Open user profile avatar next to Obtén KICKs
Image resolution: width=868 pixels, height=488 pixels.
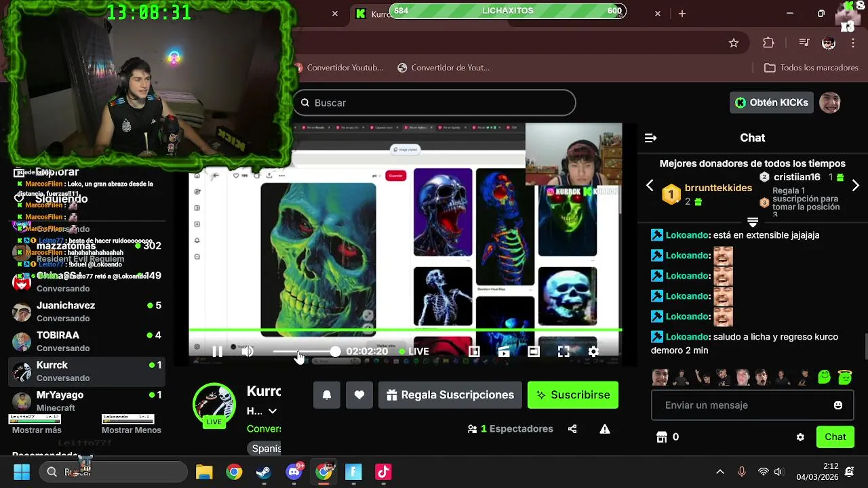(x=830, y=102)
